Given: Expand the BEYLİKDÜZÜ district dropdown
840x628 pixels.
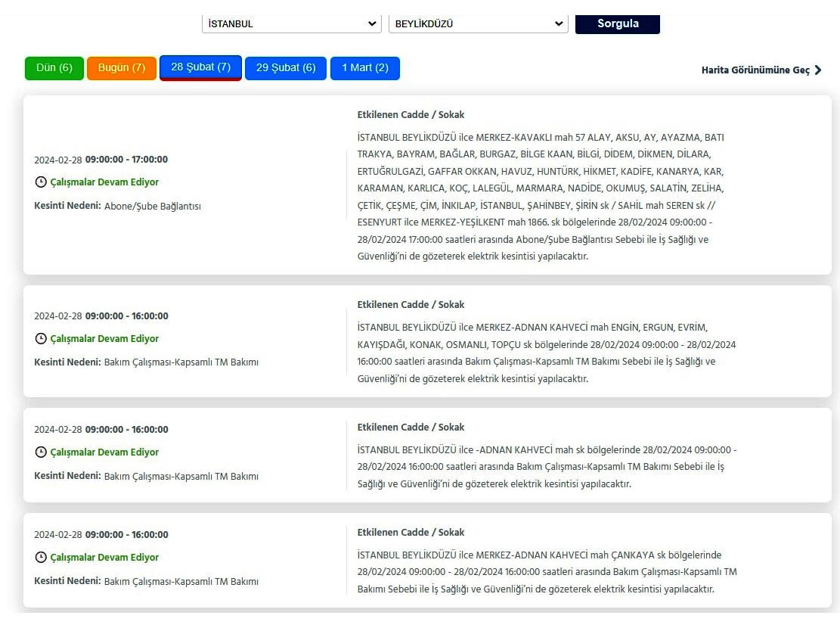Looking at the screenshot, I should coord(478,23).
